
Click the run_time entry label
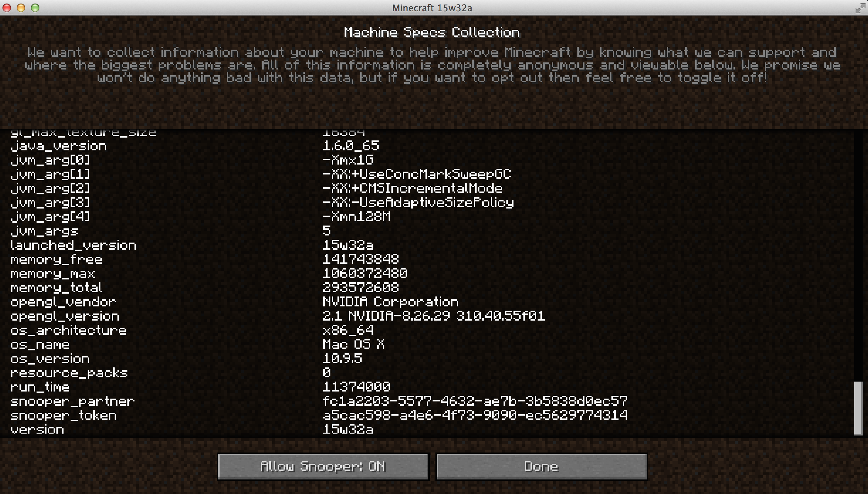40,387
